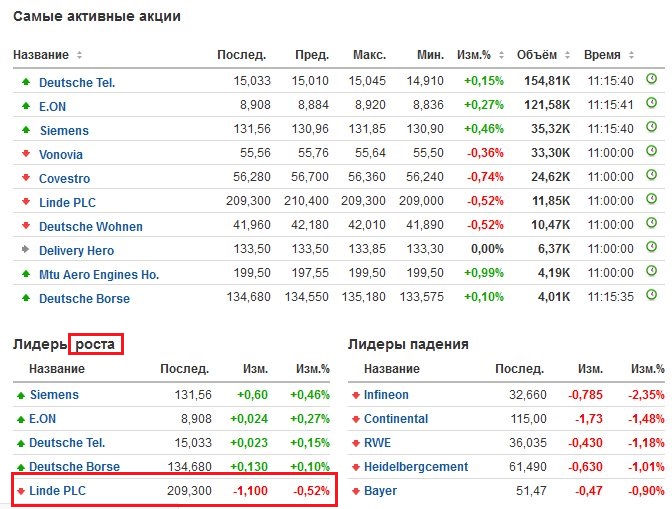Open the Covestro stock link
Screen dimensions: 672x509
coord(65,179)
